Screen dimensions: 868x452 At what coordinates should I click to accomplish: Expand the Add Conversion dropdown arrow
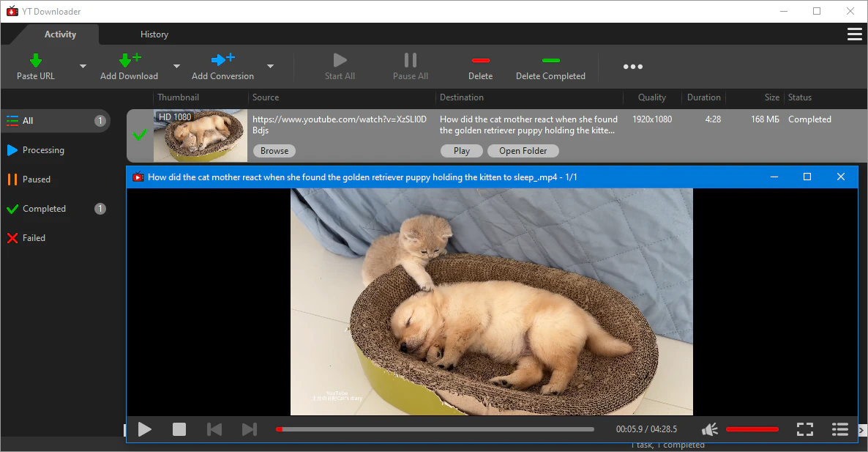(x=270, y=67)
